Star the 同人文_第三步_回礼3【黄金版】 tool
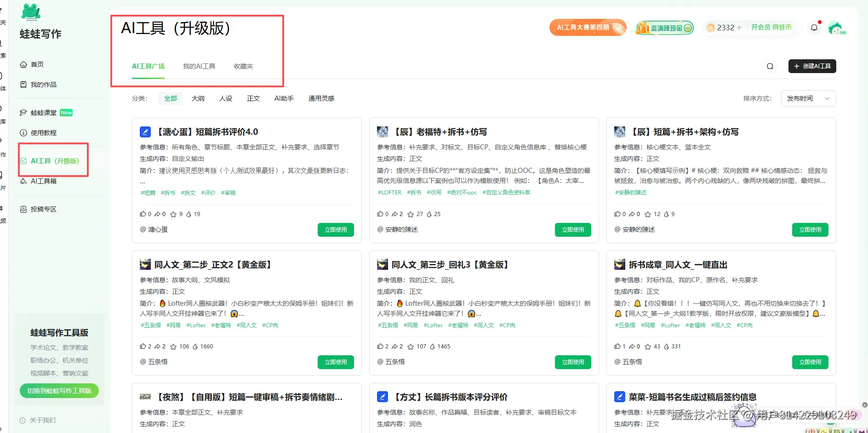This screenshot has width=868, height=433. click(411, 347)
